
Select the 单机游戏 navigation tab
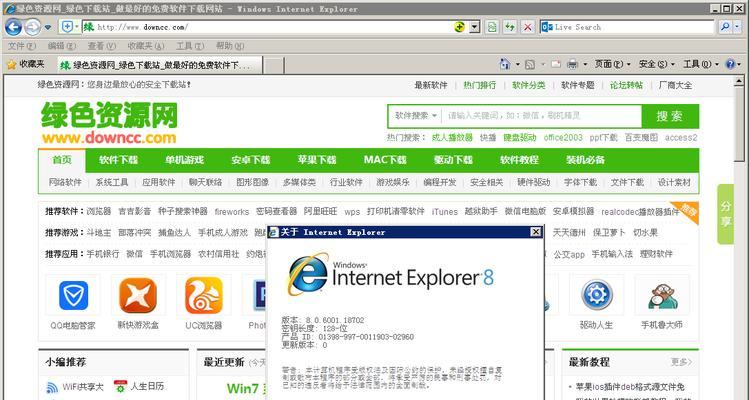click(x=184, y=160)
